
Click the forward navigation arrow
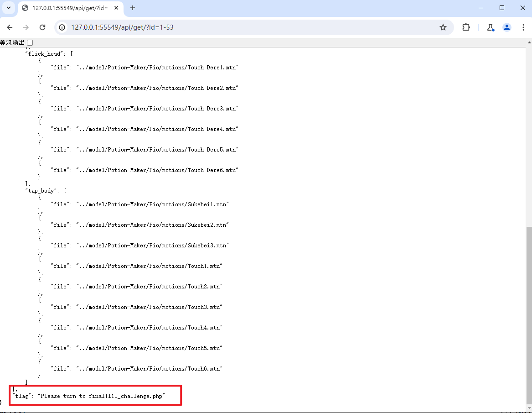(26, 27)
